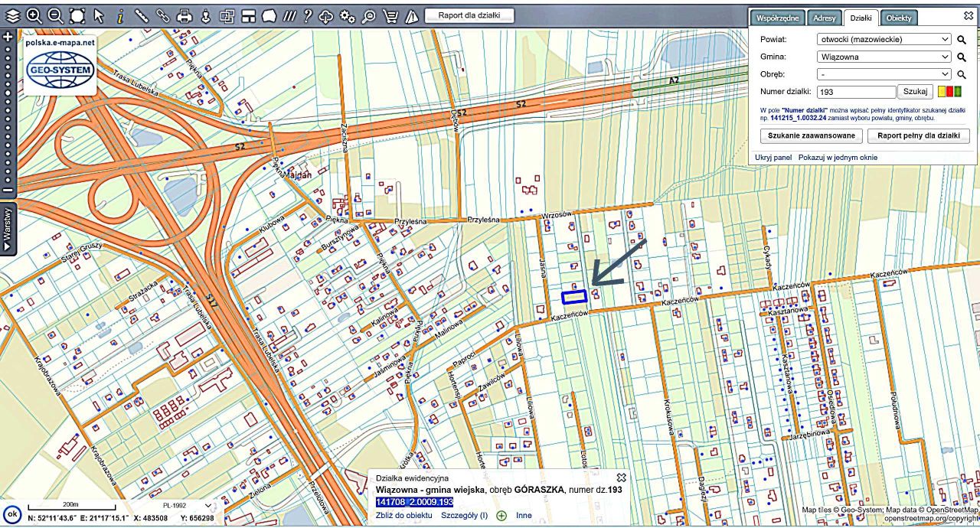
Task: Click the Numer działki input field
Action: click(856, 92)
